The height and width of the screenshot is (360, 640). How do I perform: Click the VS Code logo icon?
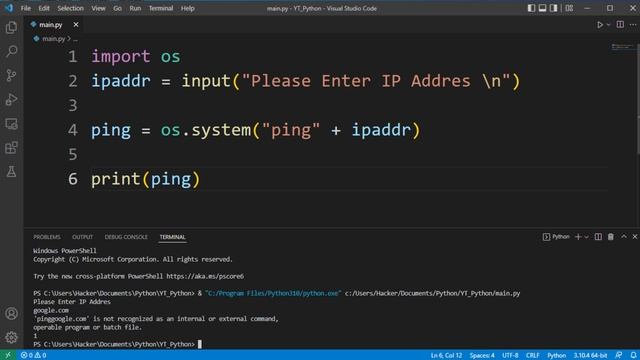point(9,8)
